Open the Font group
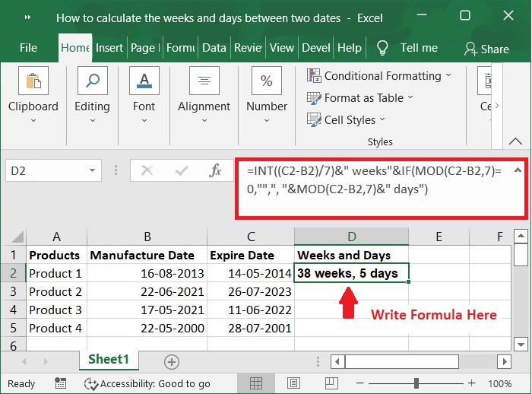 coord(144,94)
